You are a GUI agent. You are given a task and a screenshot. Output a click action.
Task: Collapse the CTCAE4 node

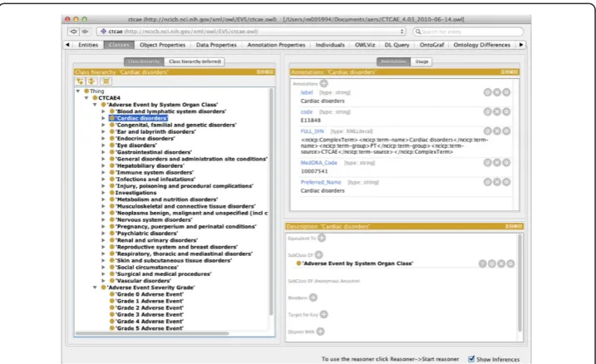point(86,98)
